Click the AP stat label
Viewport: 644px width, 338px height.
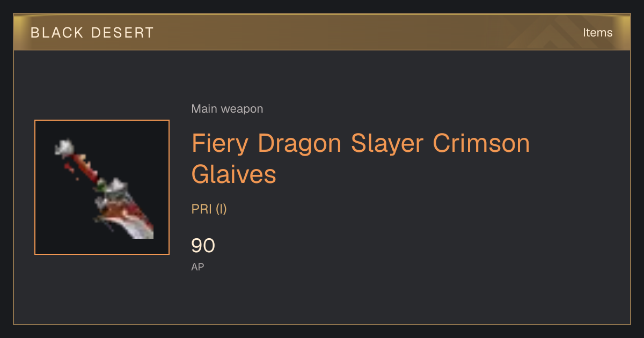click(x=197, y=267)
